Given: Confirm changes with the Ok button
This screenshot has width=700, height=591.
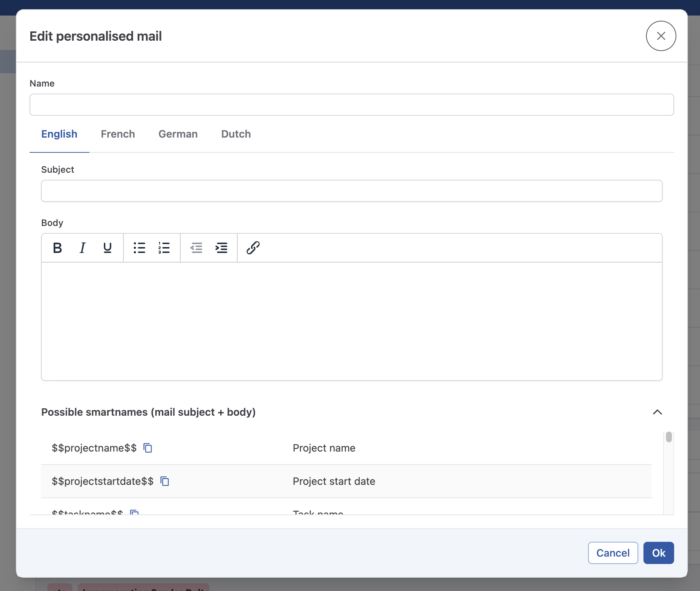Looking at the screenshot, I should coord(658,553).
